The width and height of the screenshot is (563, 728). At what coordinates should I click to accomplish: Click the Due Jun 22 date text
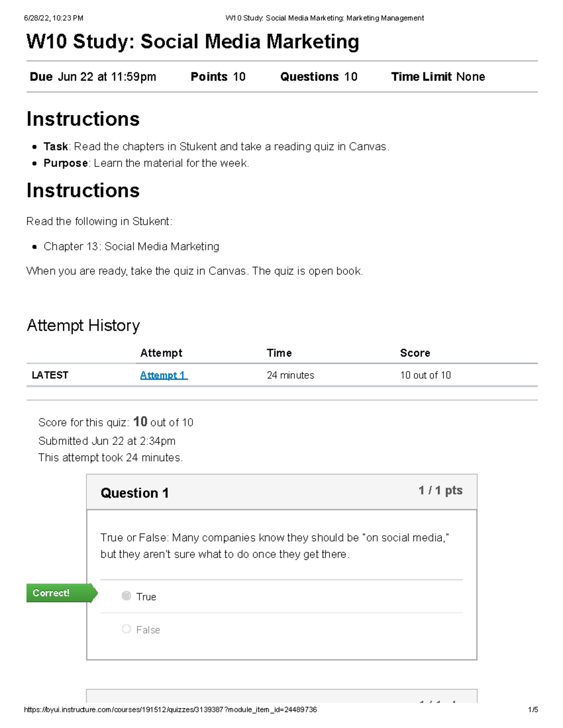(x=92, y=76)
